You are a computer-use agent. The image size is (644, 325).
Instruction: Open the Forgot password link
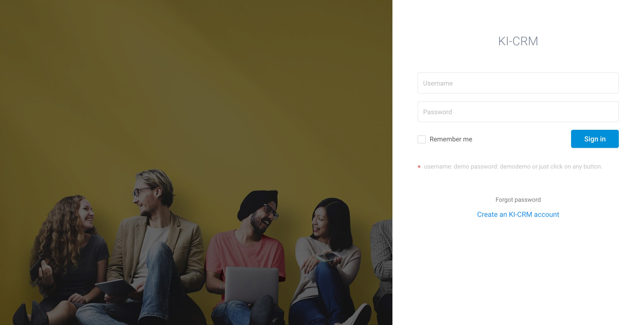tap(518, 200)
